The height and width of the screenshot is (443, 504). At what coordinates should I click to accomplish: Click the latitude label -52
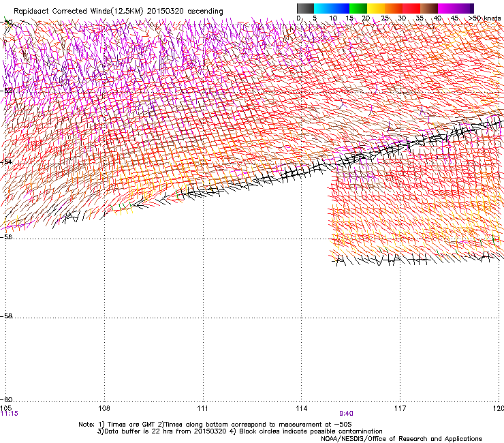[6, 90]
